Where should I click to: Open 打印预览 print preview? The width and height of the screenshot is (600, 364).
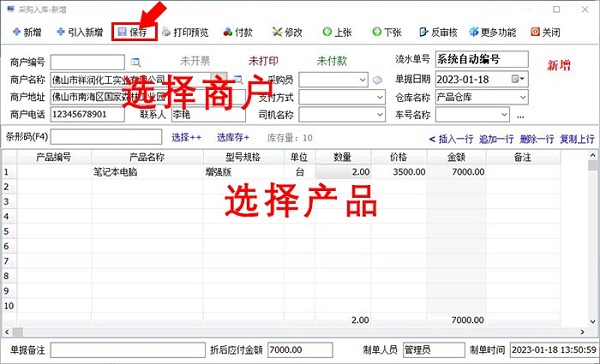[185, 32]
